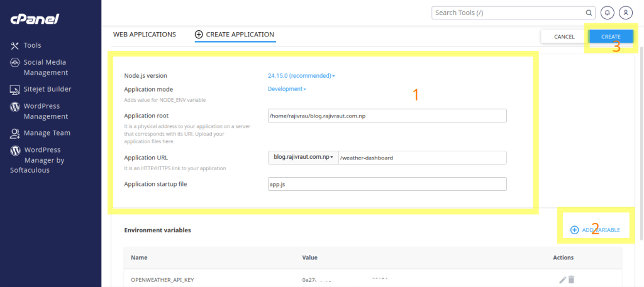
Task: Open the blog.rajivraut.com.np domain dropdown
Action: 303,158
